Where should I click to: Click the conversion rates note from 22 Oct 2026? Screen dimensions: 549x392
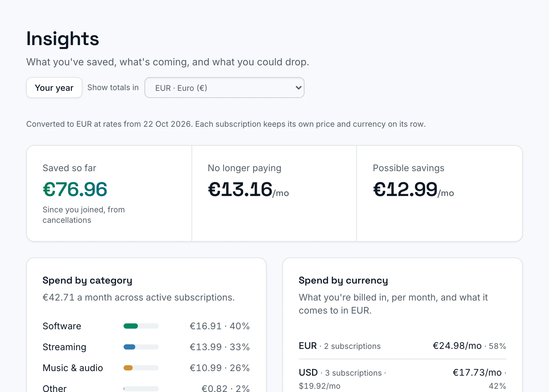(x=226, y=124)
